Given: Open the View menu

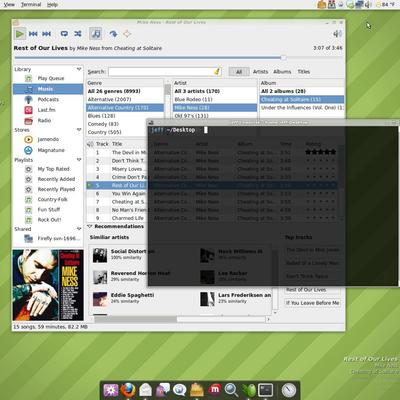Looking at the screenshot, I should click(x=9, y=5).
